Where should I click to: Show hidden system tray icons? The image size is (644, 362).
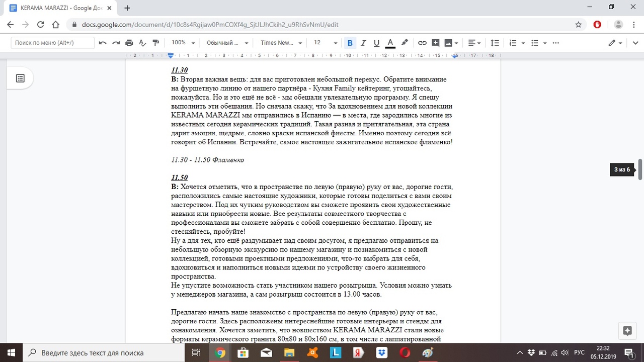tap(520, 352)
